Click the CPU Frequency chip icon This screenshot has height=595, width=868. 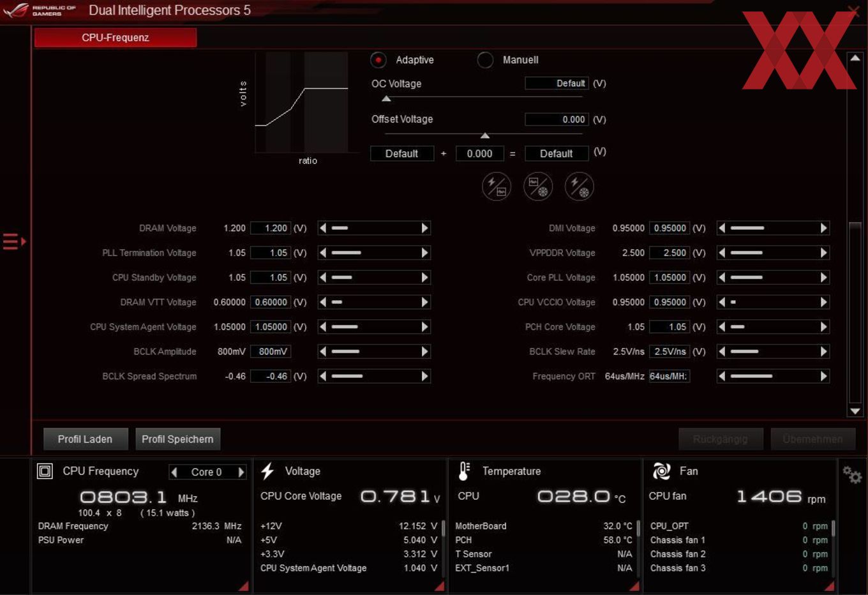click(45, 471)
